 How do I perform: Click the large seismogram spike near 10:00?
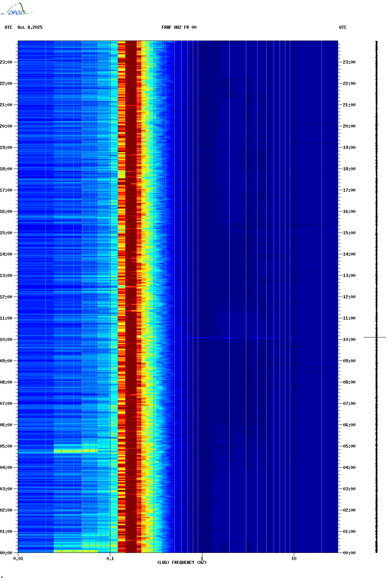(375, 337)
